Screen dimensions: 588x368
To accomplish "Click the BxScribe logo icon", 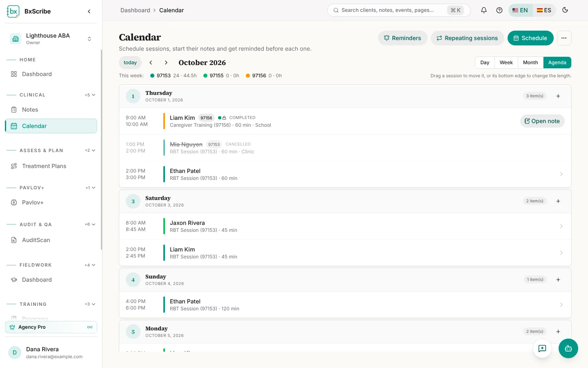I will pyautogui.click(x=13, y=11).
